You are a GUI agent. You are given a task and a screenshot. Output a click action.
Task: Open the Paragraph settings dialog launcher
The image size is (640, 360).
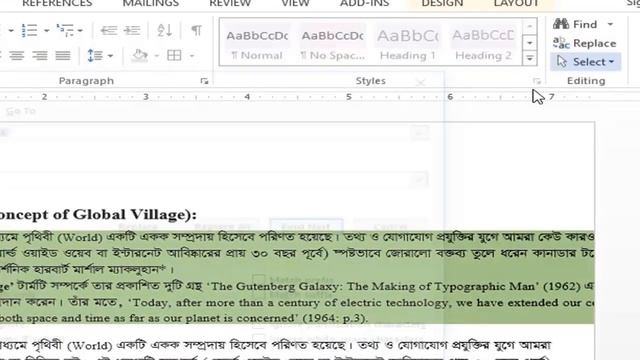204,81
